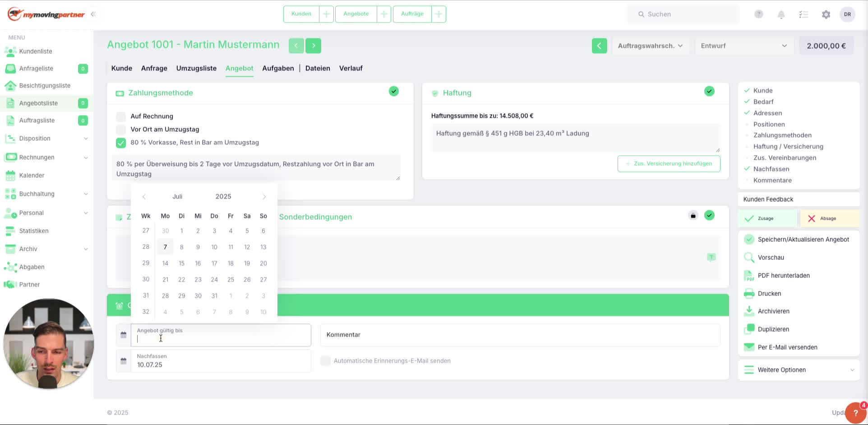Expand Weitere Optionen
This screenshot has width=868, height=425.
coord(799,370)
